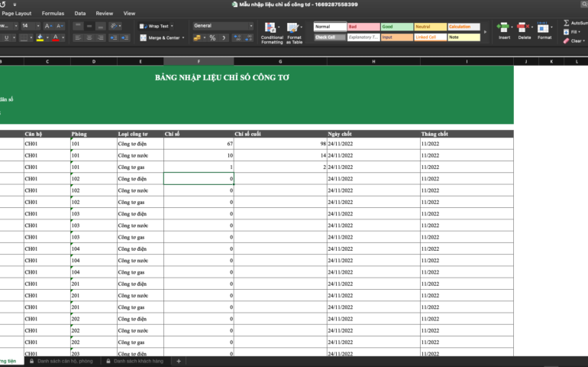
Task: Toggle underline formatting
Action: pyautogui.click(x=6, y=37)
